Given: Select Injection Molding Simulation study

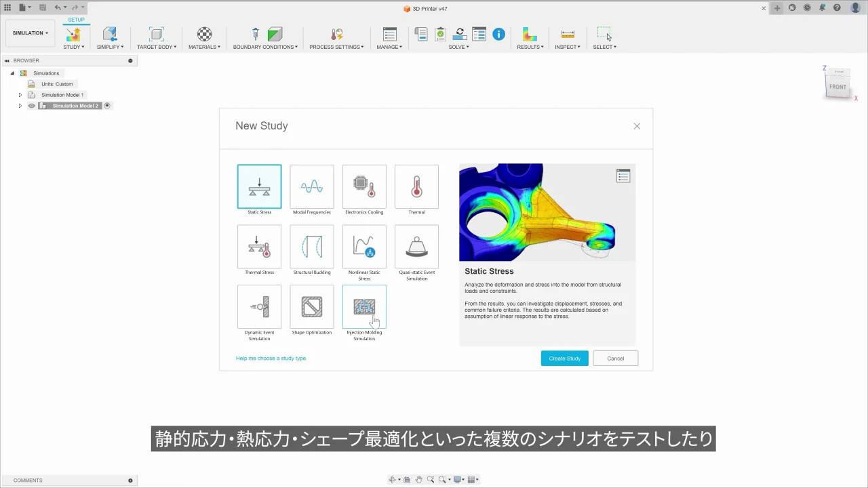Looking at the screenshot, I should point(364,306).
